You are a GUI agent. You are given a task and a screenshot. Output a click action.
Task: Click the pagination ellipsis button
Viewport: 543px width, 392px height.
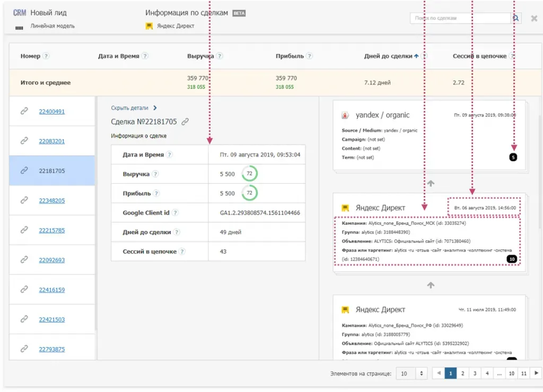click(499, 373)
